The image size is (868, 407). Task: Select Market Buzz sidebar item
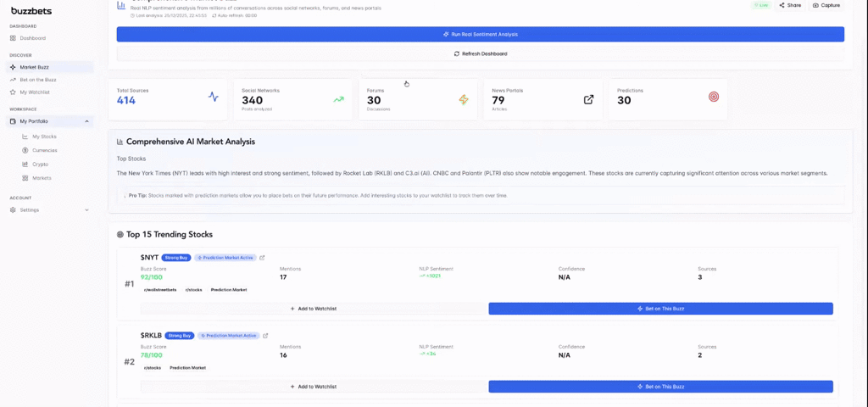pos(50,67)
